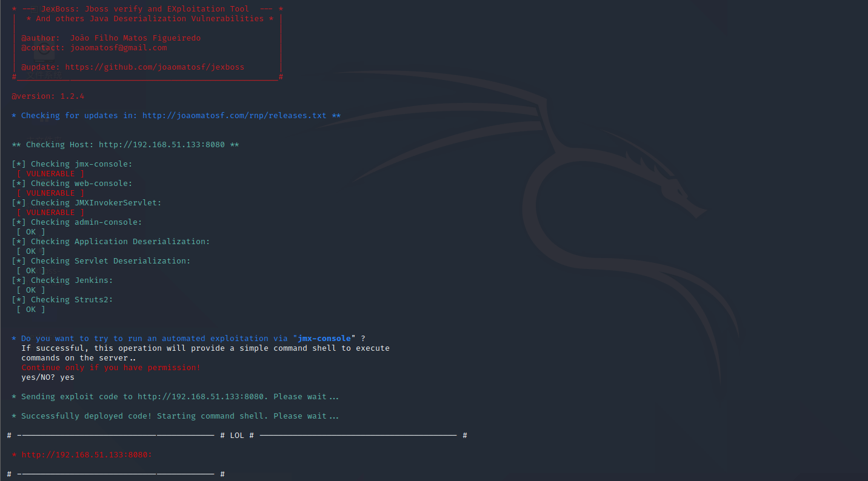Select the VULNERABLE result under JMXInvokerServlet check
This screenshot has height=481, width=868.
point(50,213)
